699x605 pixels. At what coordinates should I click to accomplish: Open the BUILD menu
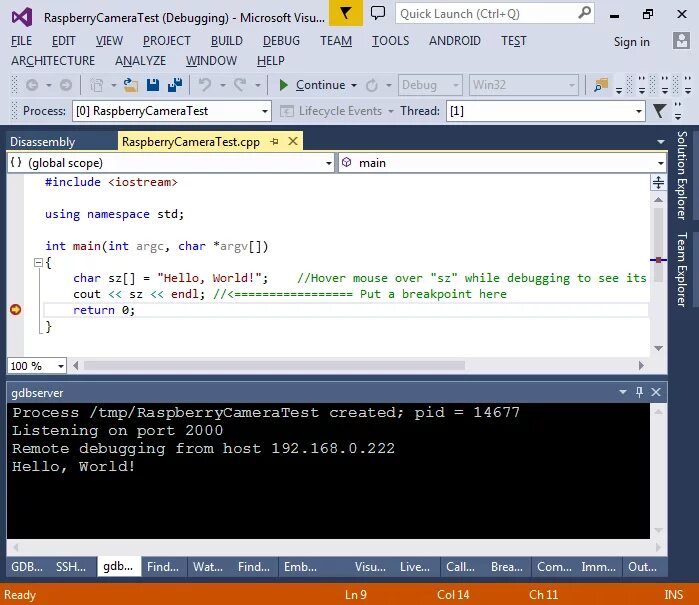pyautogui.click(x=226, y=41)
